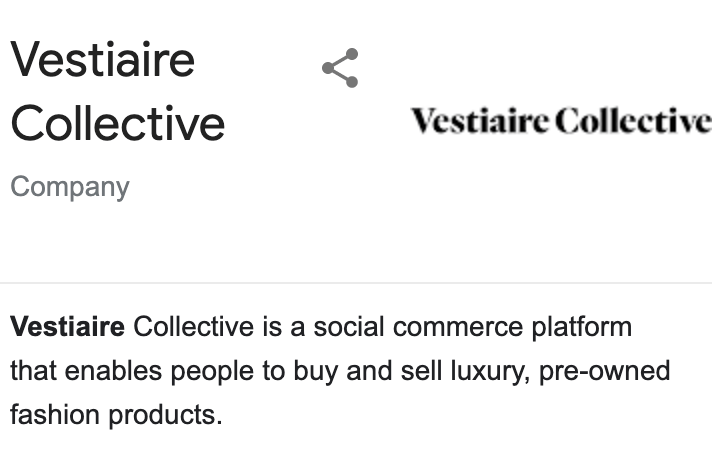Click the word "Vestiaire" in the large heading
This screenshot has width=712, height=450.
(x=103, y=59)
